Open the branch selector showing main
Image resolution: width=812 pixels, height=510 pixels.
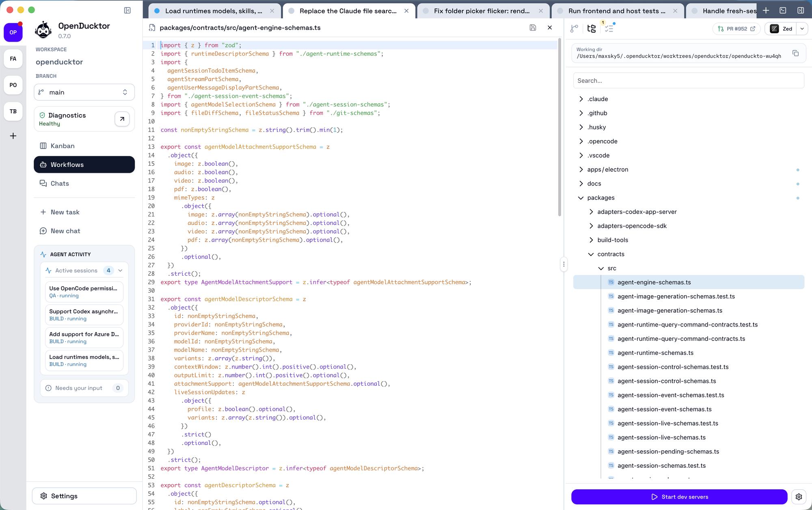pos(84,92)
